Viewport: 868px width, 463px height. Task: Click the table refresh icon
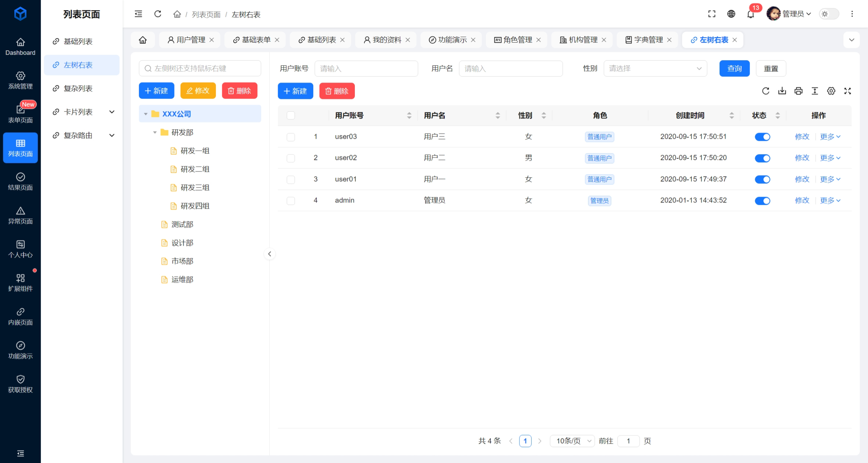(x=766, y=91)
